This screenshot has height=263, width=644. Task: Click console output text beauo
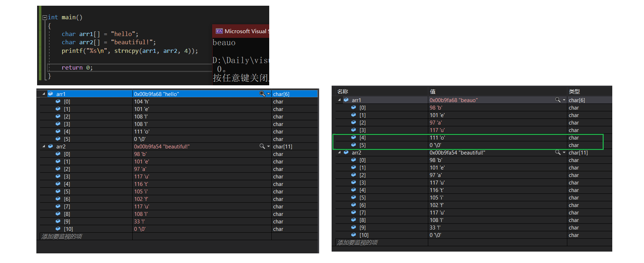[x=224, y=43]
